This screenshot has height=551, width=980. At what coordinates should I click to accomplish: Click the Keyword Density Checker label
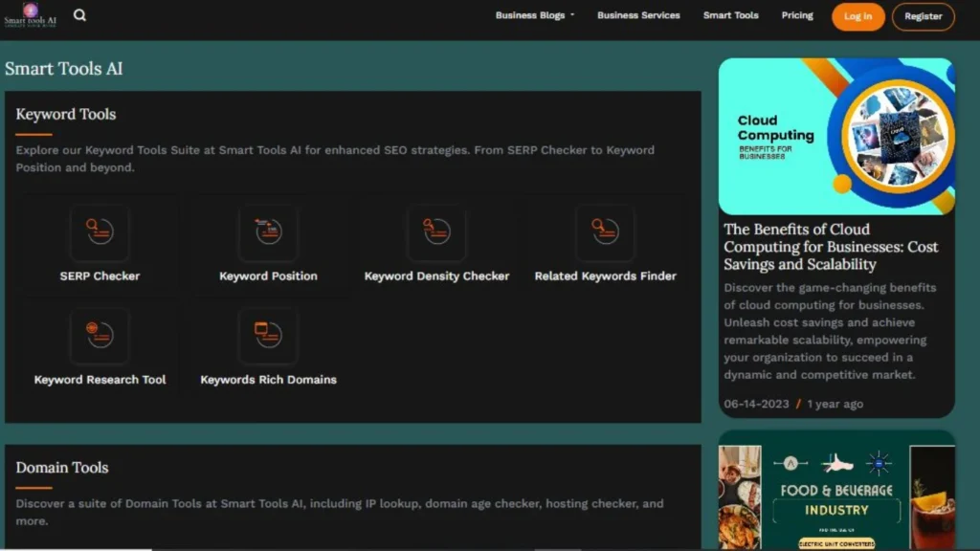436,276
